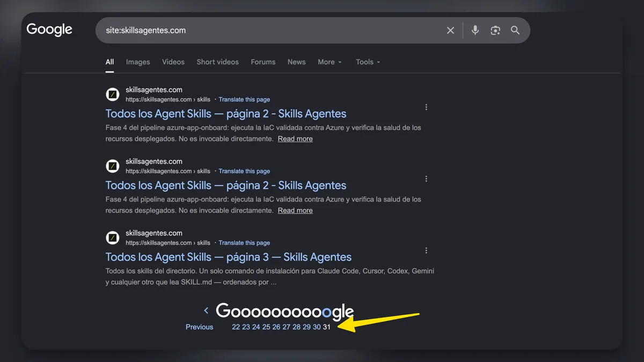Switch to the Videos tab

pyautogui.click(x=173, y=62)
